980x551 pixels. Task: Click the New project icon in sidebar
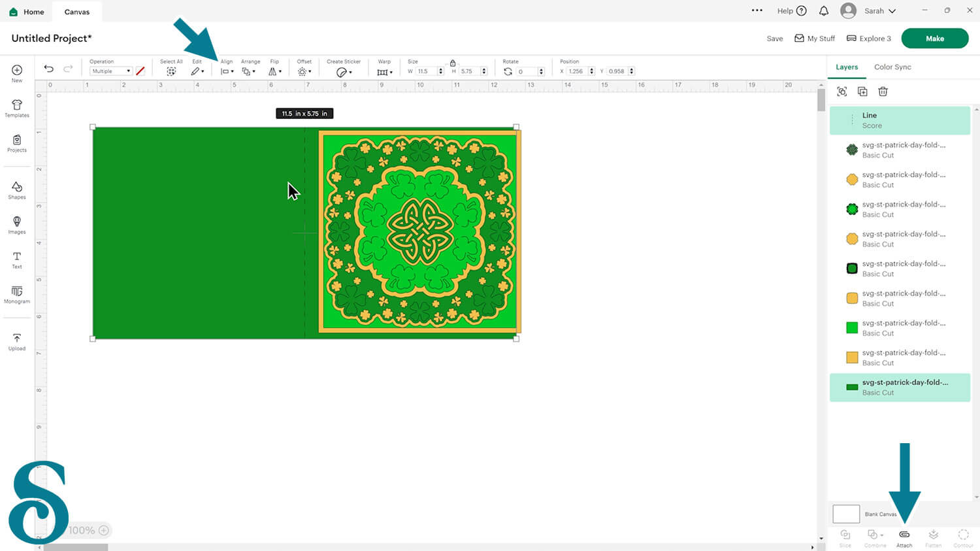click(x=17, y=73)
